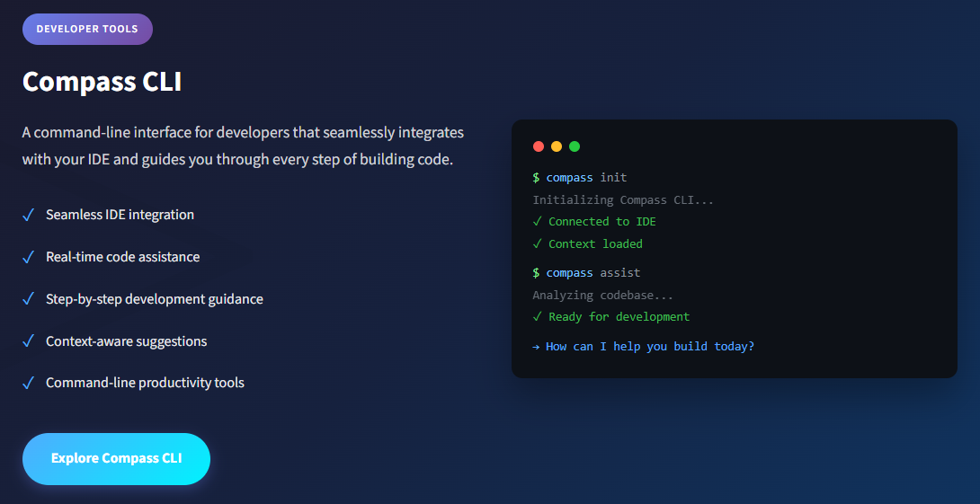The image size is (980, 504).
Task: Click the red dot in terminal window
Action: click(x=539, y=146)
